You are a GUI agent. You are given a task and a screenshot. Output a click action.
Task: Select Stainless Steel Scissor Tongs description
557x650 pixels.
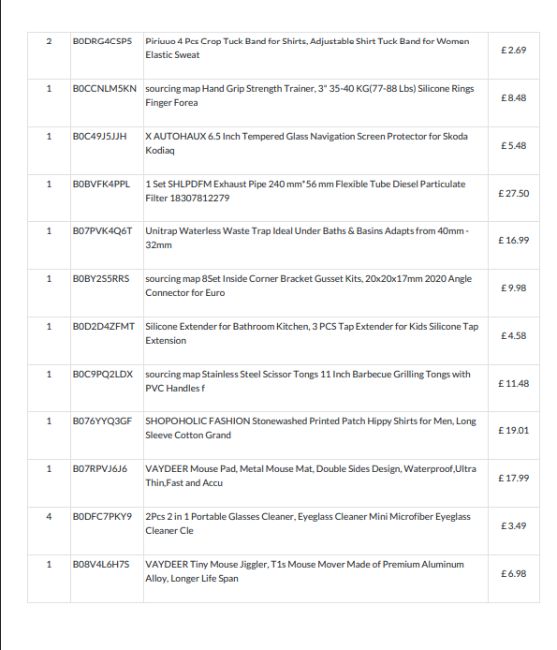[308, 381]
